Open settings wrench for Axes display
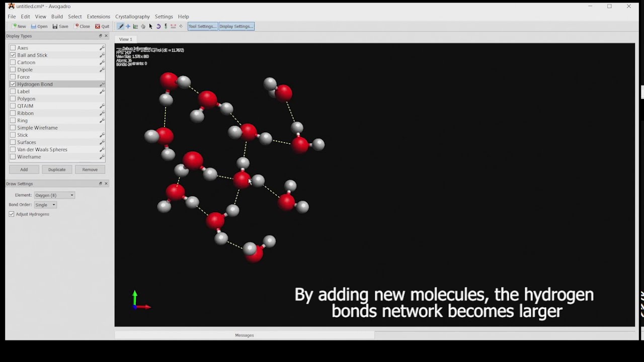The width and height of the screenshot is (644, 362). (102, 48)
